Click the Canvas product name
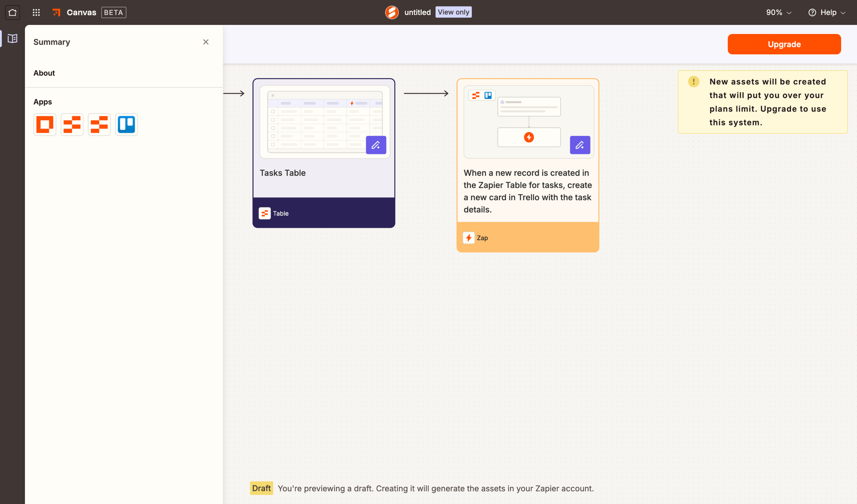Screen dimensions: 857x504 [x=81, y=12]
